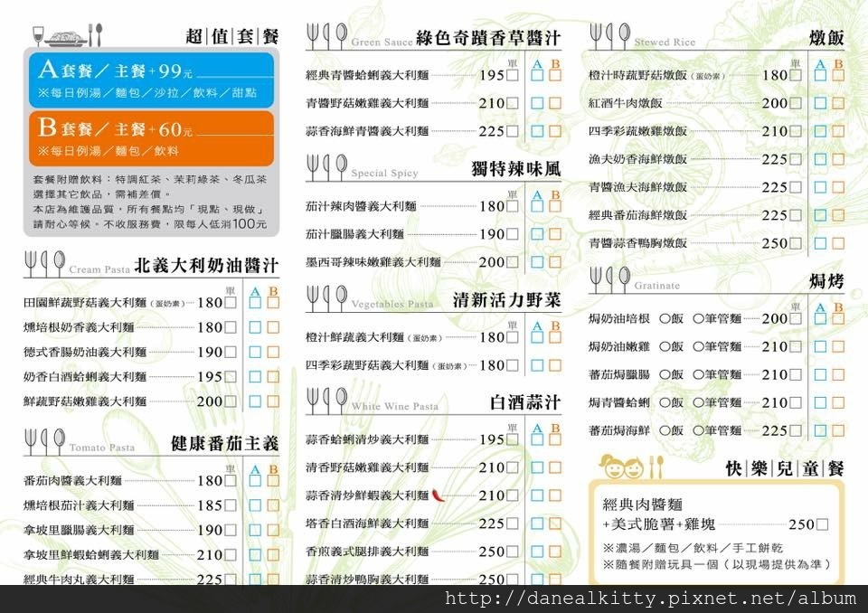
Task: Check set A box for 蕃茄焗海鮮
Action: (x=820, y=430)
